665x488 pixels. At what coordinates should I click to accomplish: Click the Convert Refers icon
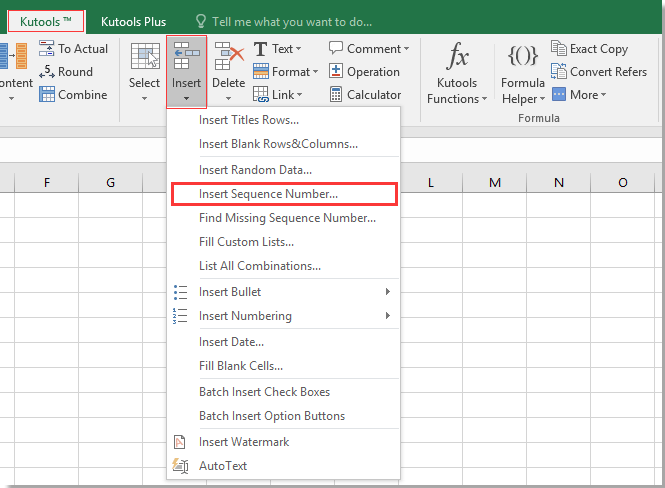tap(559, 71)
